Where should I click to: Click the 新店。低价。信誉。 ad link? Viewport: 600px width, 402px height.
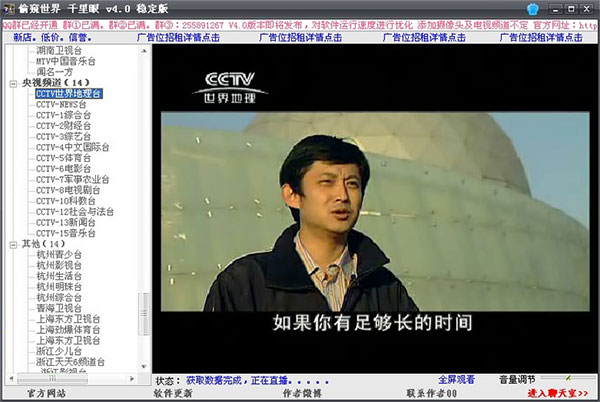(50, 36)
